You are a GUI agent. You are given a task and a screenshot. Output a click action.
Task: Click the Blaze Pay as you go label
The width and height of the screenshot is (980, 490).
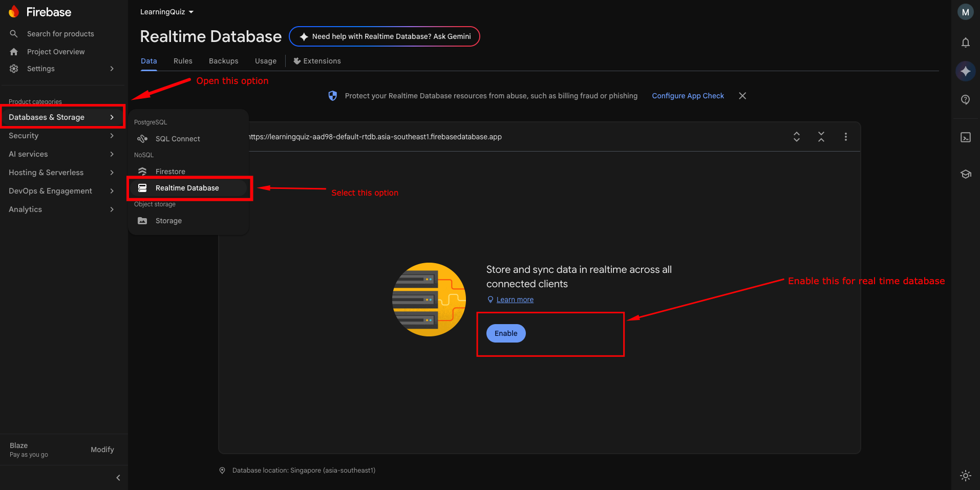tap(29, 450)
